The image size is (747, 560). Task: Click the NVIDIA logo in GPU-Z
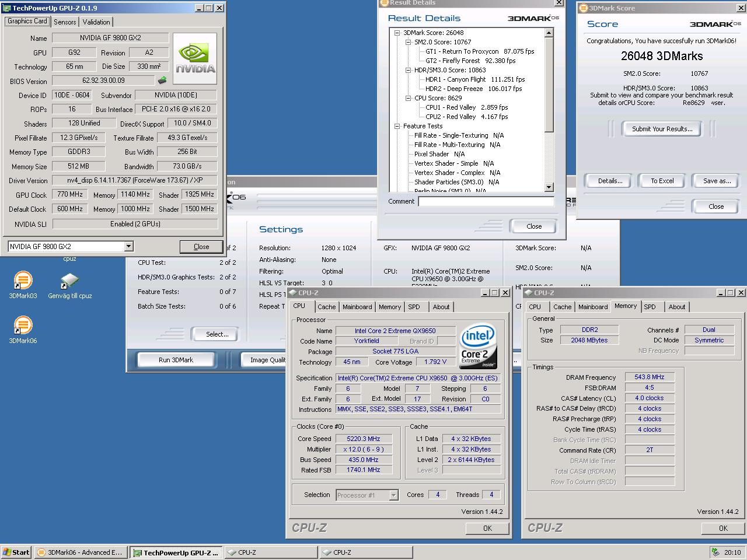point(195,58)
